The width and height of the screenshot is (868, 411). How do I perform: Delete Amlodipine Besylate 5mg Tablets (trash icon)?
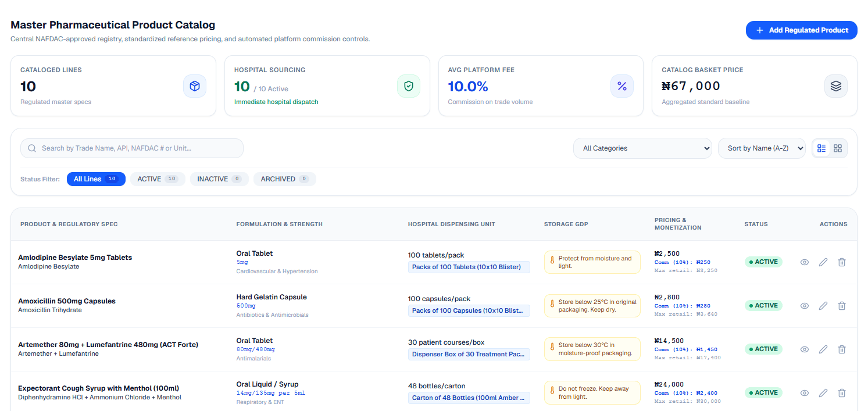[x=842, y=262]
